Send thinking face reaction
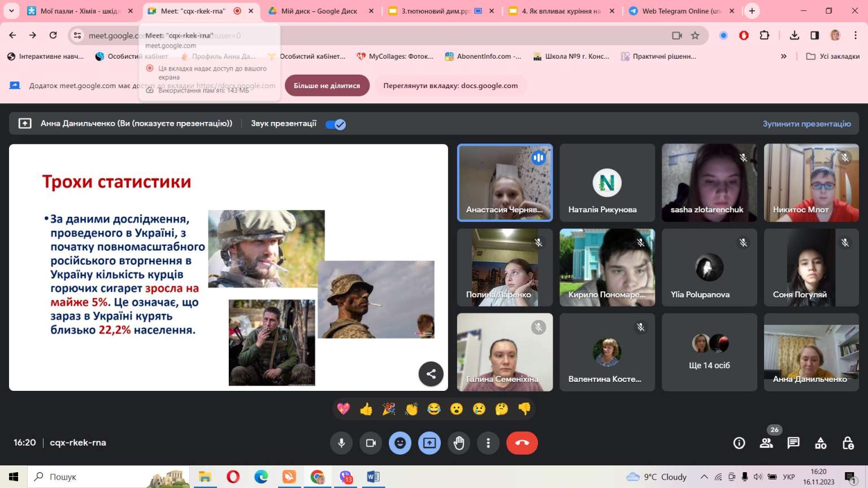868x488 pixels. tap(502, 408)
